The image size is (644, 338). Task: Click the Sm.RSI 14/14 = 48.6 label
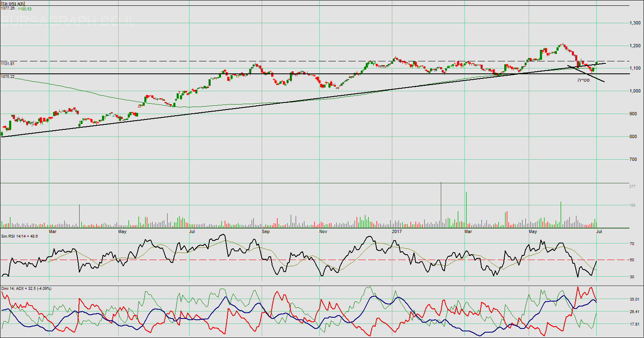coord(20,236)
